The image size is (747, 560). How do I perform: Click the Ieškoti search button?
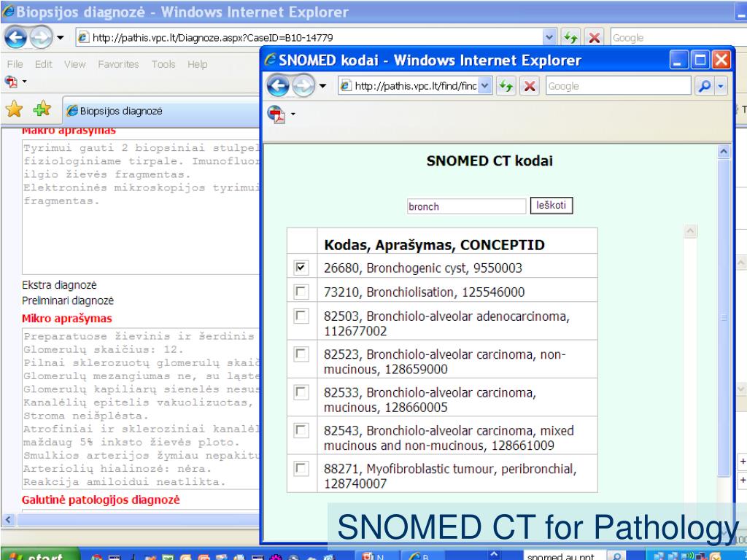(551, 206)
